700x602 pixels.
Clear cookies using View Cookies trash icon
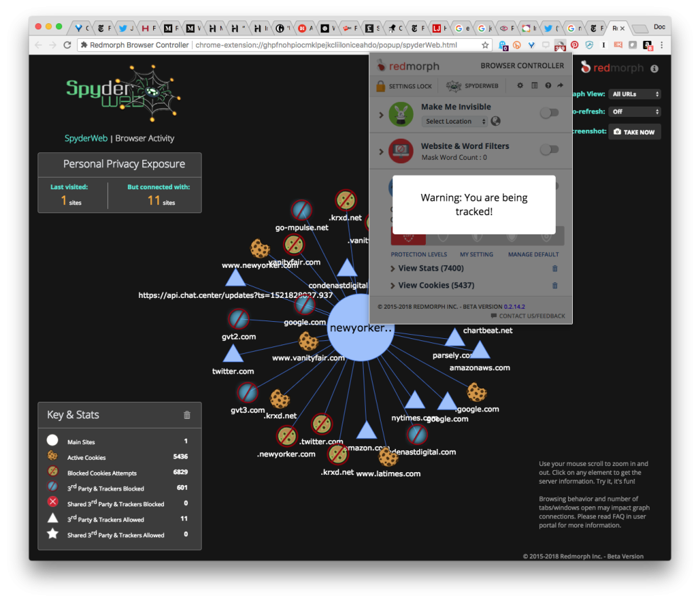point(554,286)
